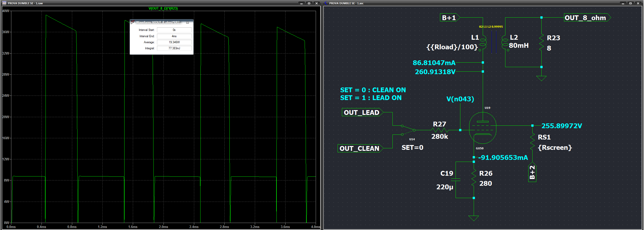Maximize the PROVA DUMBLE SE - 1.raw window
Image resolution: width=644 pixels, height=230 pixels.
[x=309, y=3]
